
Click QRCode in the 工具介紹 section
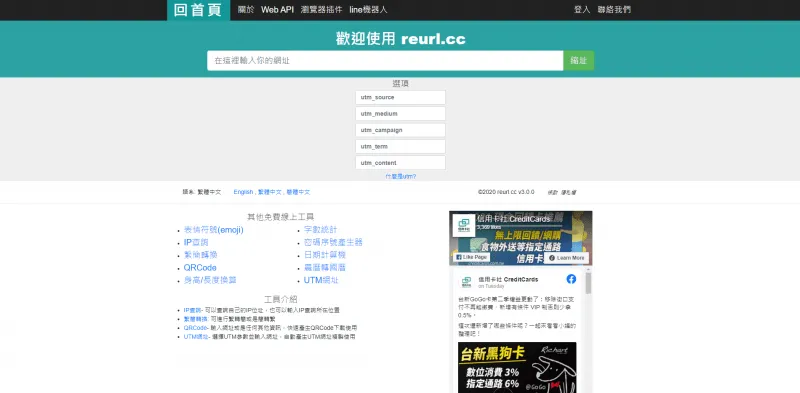tap(195, 328)
